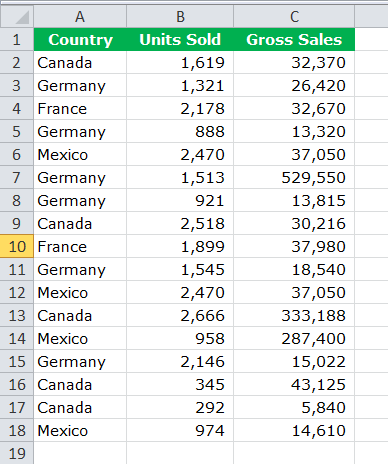Select the cell showing 43,125
Image resolution: width=388 pixels, height=464 pixels.
(x=294, y=384)
